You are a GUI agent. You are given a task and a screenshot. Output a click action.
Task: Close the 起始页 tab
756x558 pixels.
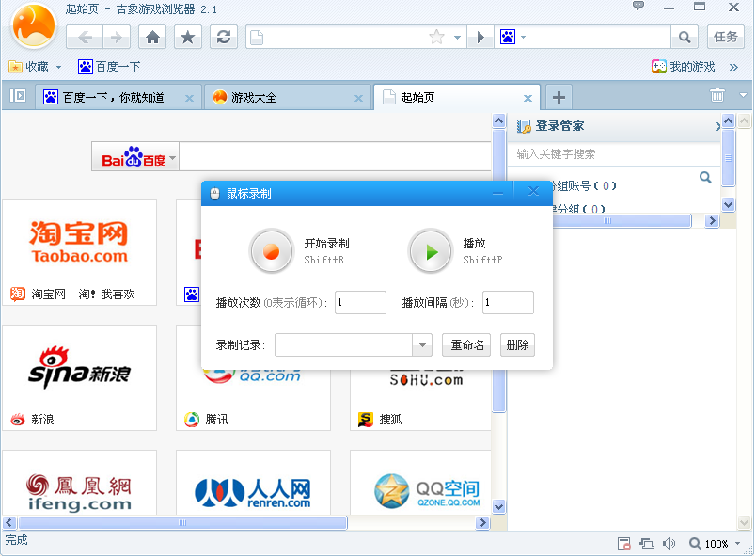pos(528,99)
